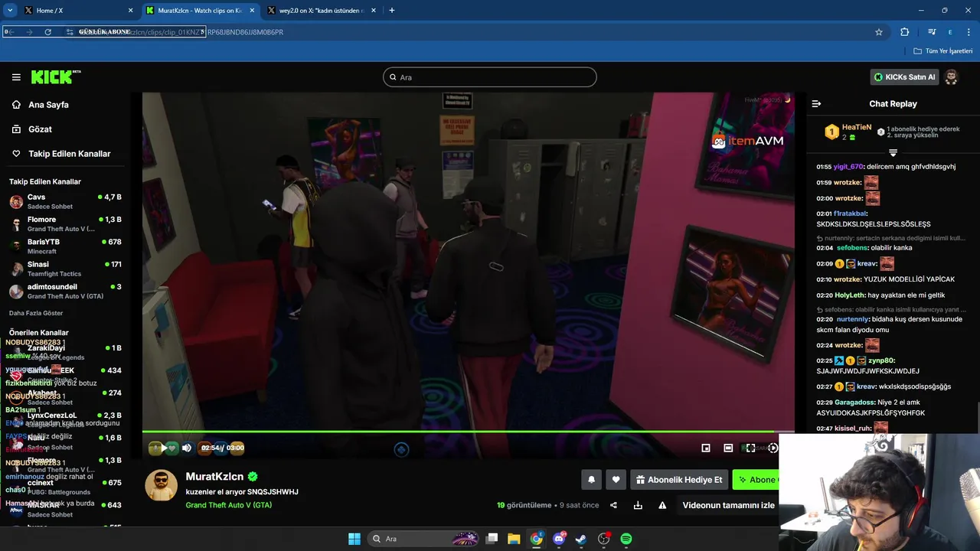This screenshot has height=551, width=980.
Task: Open the Flomore channel in the sidebar
Action: pyautogui.click(x=66, y=224)
